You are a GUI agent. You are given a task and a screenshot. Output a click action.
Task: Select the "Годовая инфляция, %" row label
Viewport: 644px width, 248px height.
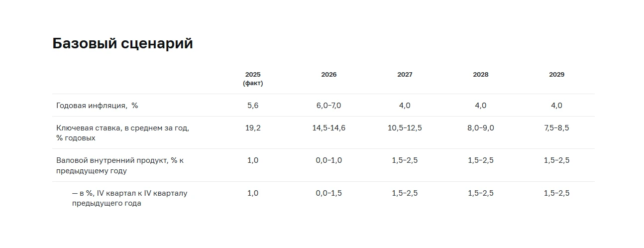(x=97, y=106)
